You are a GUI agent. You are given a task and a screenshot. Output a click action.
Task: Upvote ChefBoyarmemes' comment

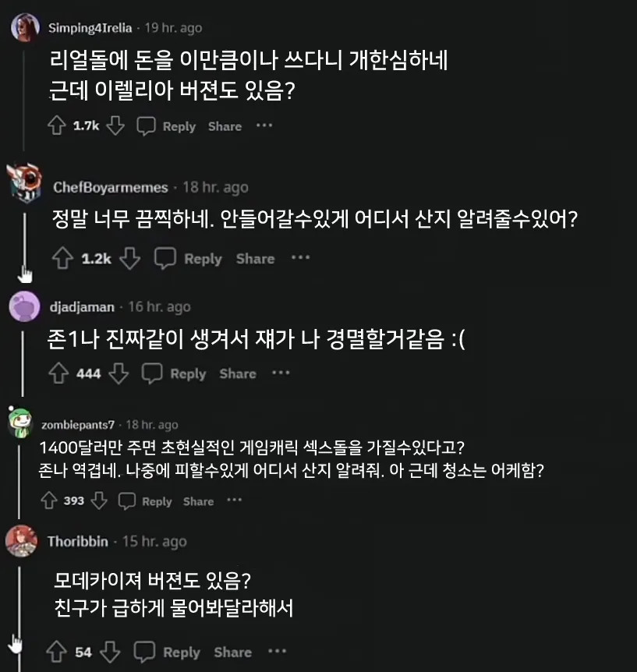[x=59, y=259]
